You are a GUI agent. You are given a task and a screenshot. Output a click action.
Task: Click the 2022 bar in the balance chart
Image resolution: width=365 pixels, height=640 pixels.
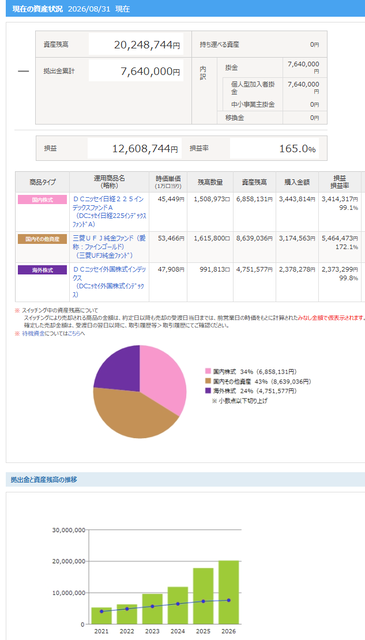tap(127, 614)
